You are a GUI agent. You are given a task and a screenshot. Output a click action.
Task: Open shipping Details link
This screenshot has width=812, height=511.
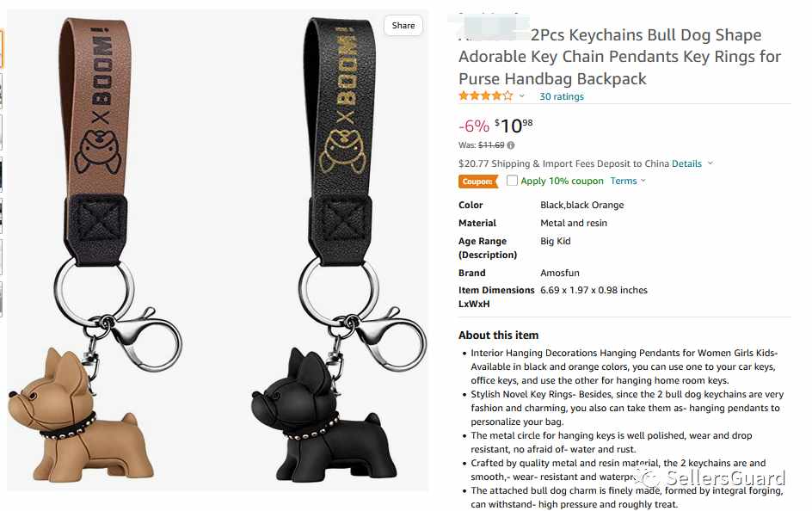point(686,163)
